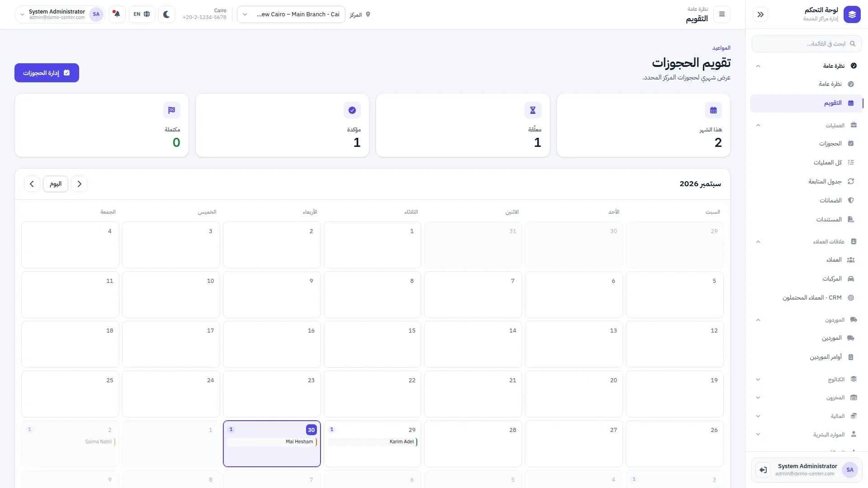Open المركبات in the sidebar
This screenshot has height=488, width=868.
pos(807,279)
